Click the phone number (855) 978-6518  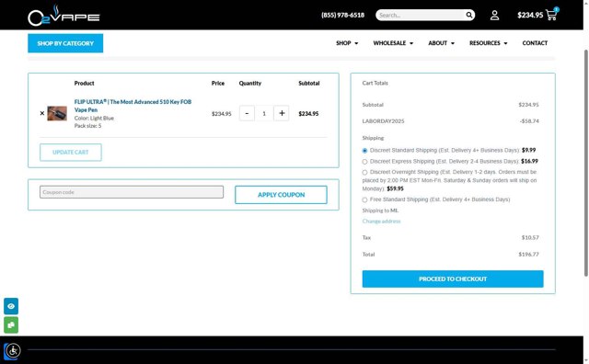[342, 15]
